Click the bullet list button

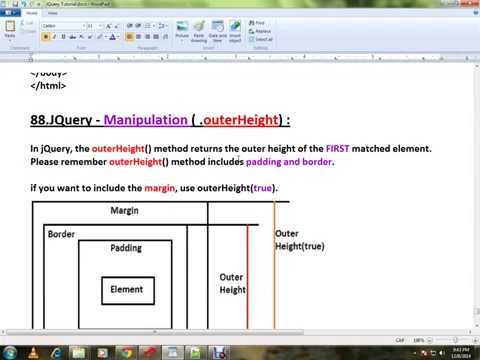coord(147,26)
